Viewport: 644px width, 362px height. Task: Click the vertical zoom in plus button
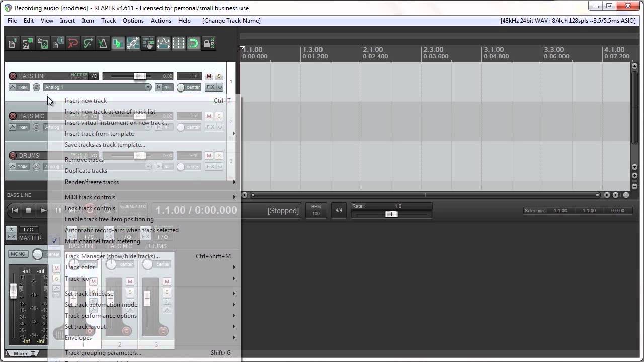click(x=635, y=176)
